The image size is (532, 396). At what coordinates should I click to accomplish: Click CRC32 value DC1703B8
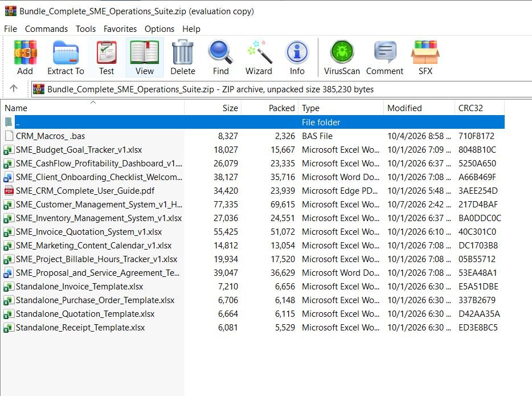[478, 246]
